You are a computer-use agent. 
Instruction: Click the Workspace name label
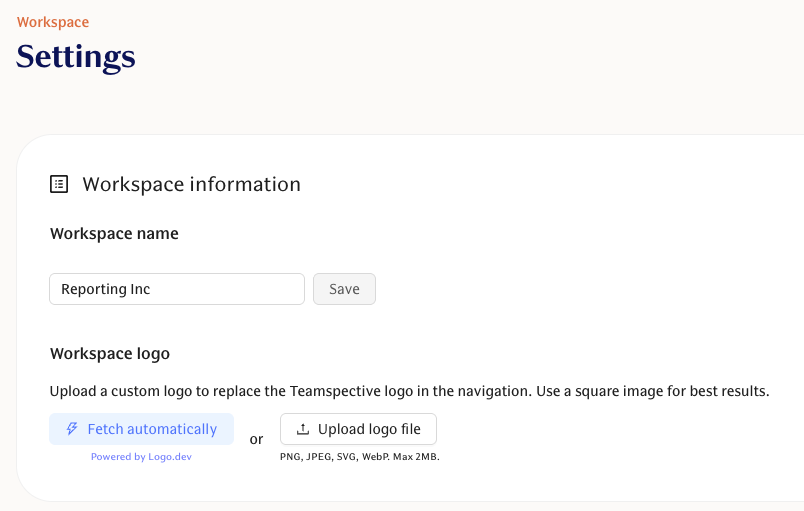tap(114, 234)
